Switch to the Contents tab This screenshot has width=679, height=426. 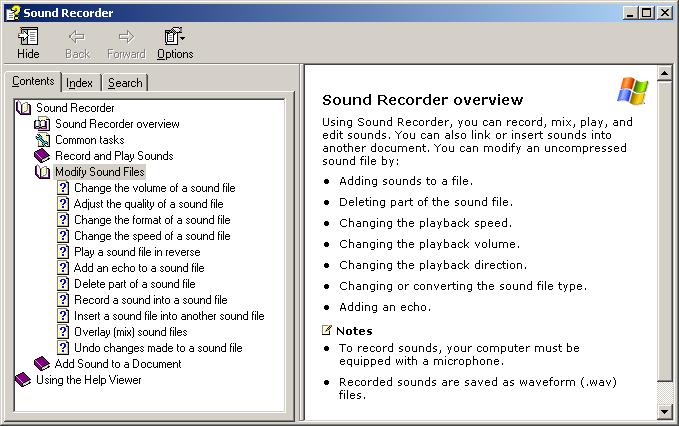pos(33,81)
